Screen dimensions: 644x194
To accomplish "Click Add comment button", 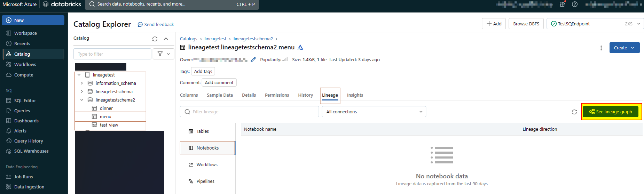I will click(x=219, y=82).
